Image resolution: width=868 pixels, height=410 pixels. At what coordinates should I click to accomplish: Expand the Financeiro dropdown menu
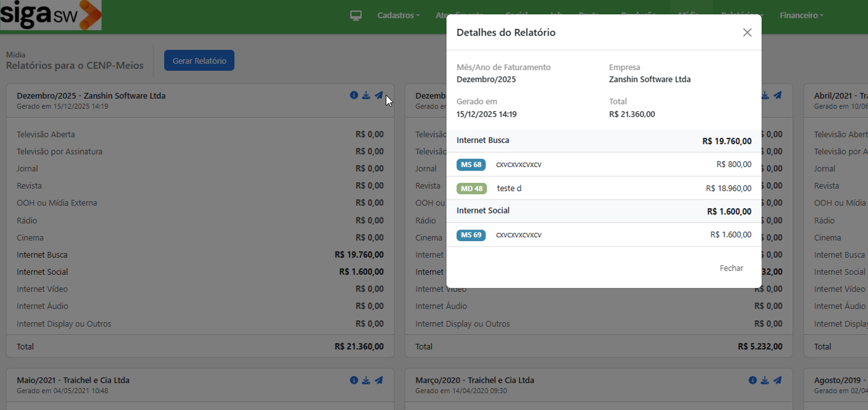click(801, 15)
